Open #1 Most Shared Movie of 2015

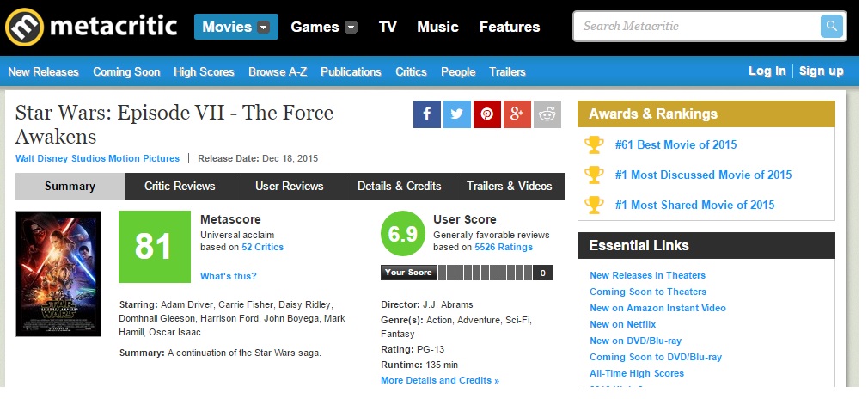694,205
